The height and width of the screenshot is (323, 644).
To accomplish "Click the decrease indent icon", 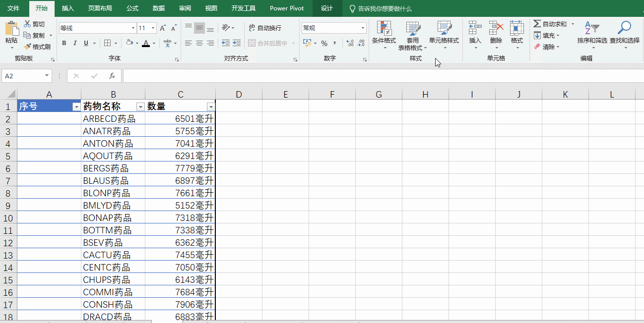I will (x=226, y=43).
